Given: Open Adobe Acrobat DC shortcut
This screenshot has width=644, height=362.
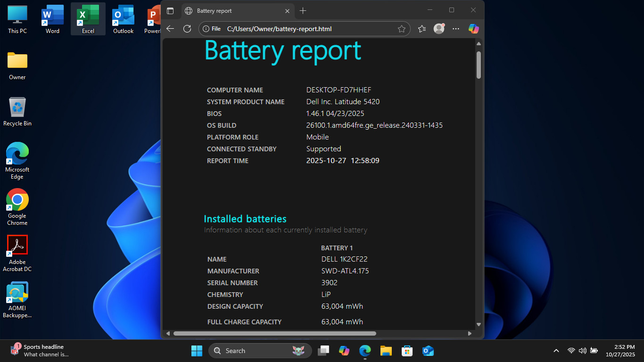Looking at the screenshot, I should [x=17, y=253].
